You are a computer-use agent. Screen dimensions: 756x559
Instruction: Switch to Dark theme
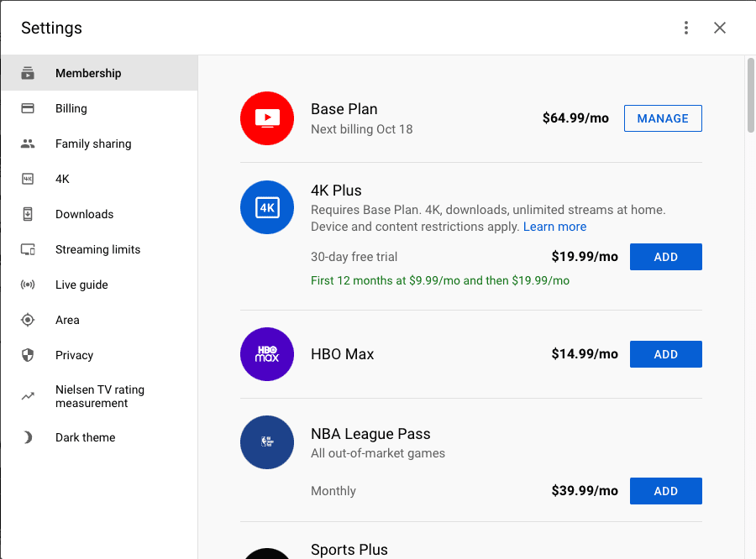point(85,437)
